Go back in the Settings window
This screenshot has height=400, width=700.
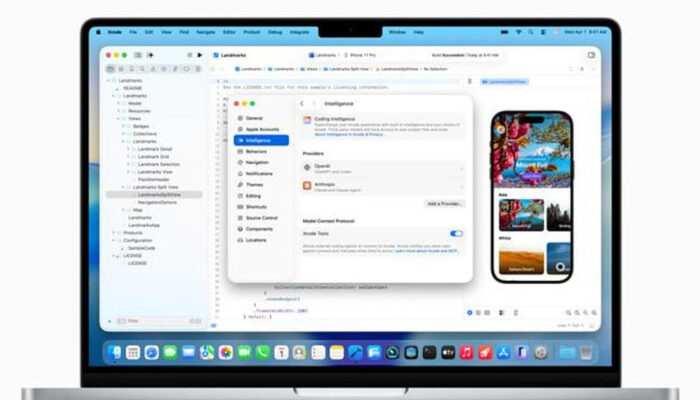pyautogui.click(x=302, y=104)
